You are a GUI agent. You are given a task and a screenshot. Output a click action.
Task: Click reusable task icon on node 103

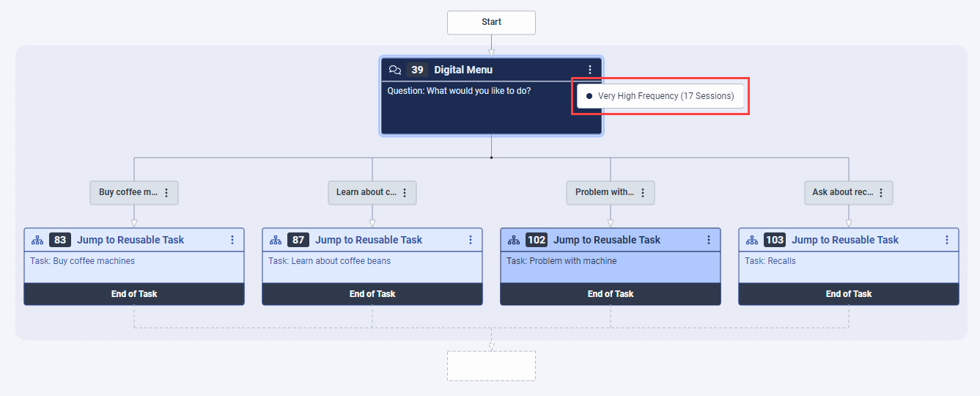click(752, 240)
